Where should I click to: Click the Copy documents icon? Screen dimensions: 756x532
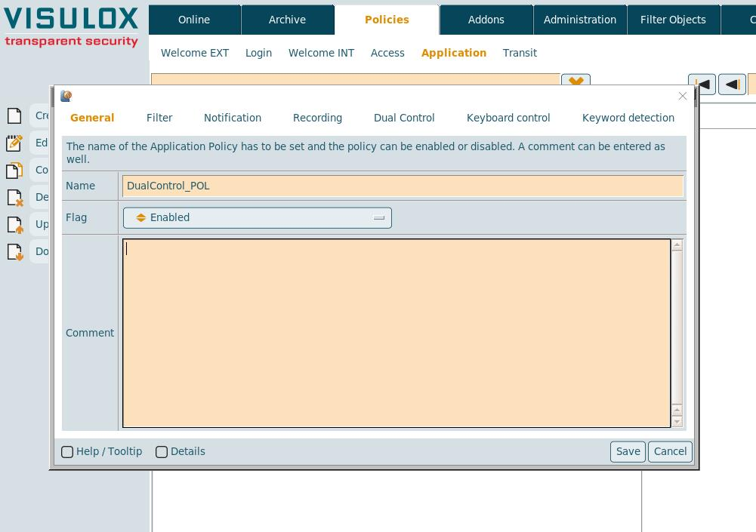[x=14, y=170]
